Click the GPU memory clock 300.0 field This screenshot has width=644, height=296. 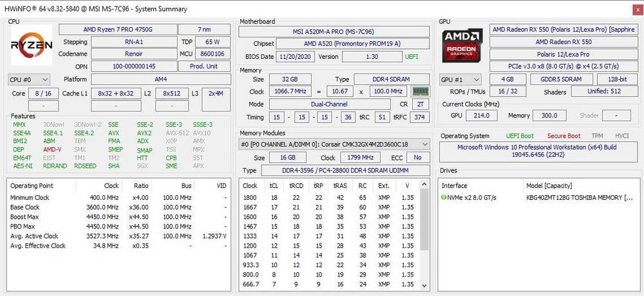[549, 115]
